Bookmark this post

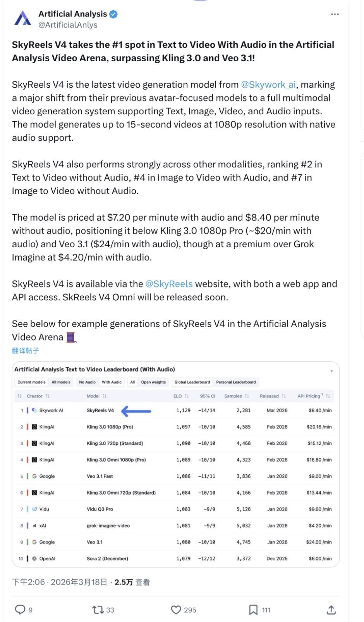coord(253,610)
